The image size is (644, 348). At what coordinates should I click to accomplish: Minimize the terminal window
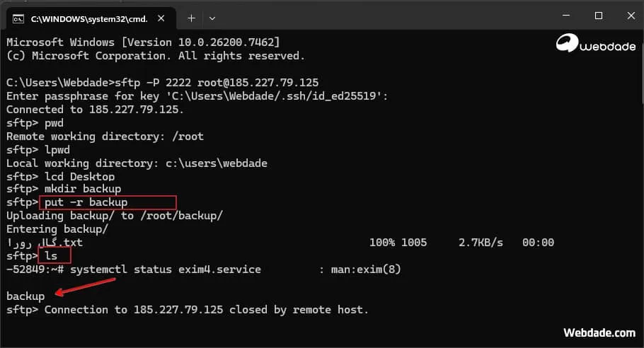(567, 16)
